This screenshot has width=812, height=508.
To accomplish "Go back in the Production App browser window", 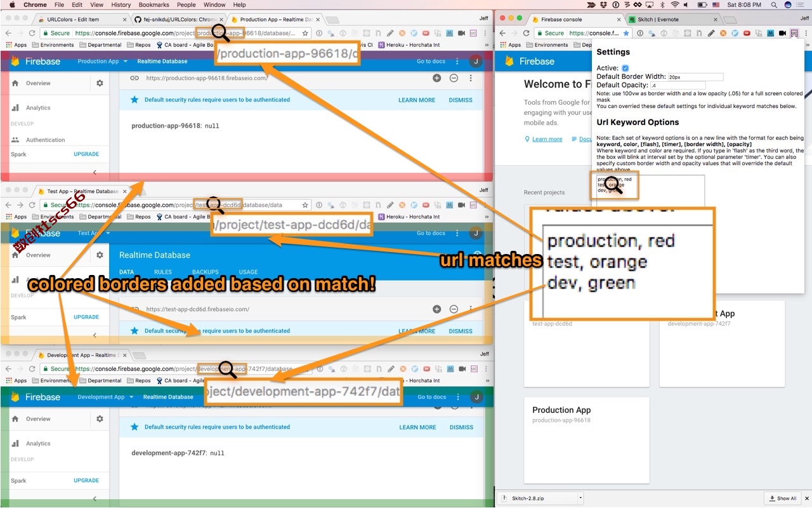I will 8,33.
